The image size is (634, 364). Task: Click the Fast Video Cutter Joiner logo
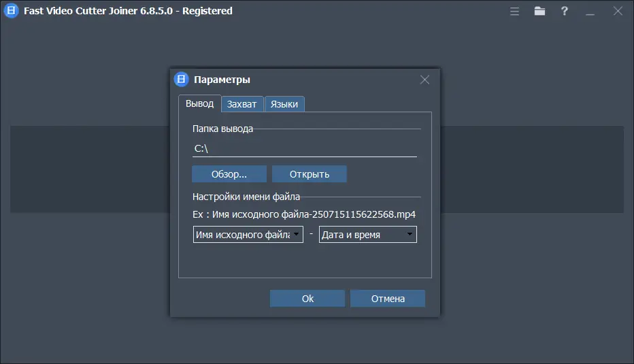[x=11, y=11]
